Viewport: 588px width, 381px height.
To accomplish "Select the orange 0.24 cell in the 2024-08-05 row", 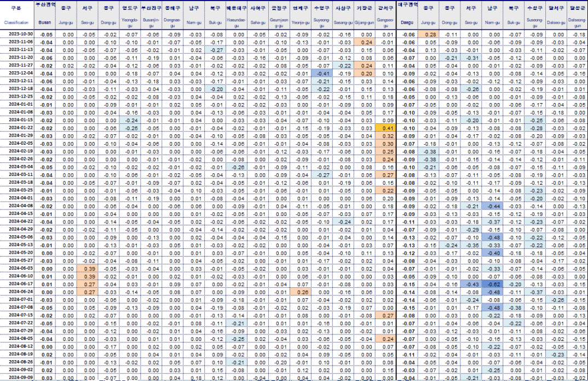I will click(x=386, y=339).
